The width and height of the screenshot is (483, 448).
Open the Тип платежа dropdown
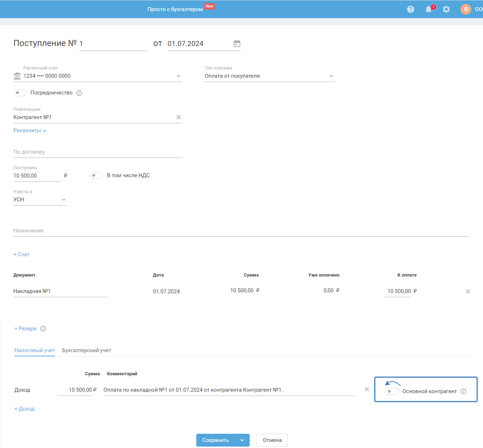332,76
